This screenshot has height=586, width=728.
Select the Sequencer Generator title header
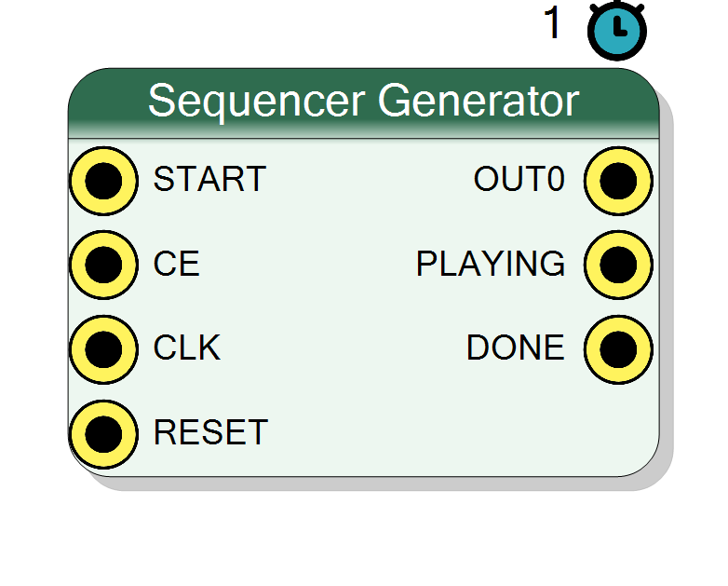coord(364,103)
